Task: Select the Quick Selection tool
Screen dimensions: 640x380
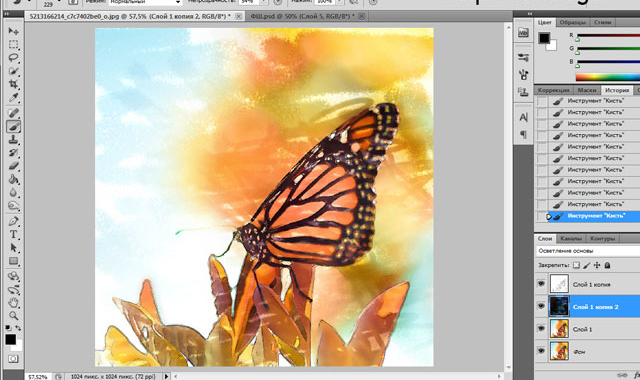Action: [13, 71]
